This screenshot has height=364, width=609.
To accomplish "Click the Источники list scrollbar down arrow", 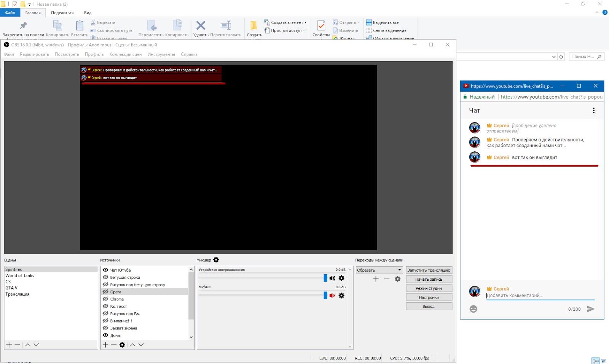I will 191,337.
